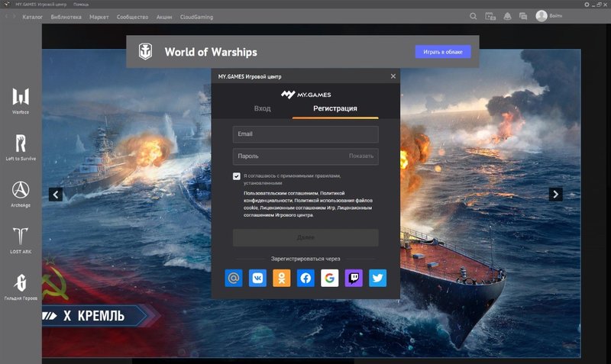Focus the Пароль password field
The width and height of the screenshot is (611, 364).
coord(305,156)
